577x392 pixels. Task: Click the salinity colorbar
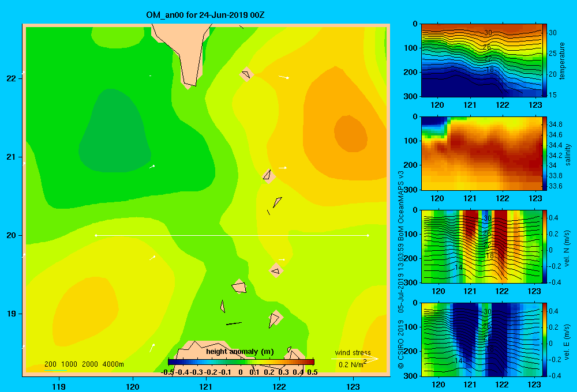[545, 153]
